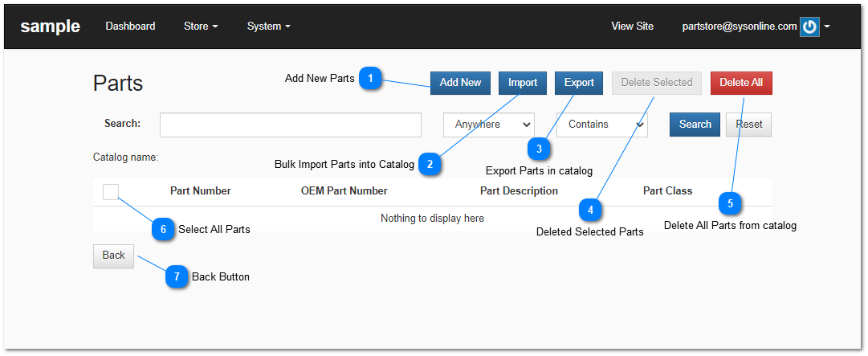The image size is (868, 356).
Task: Click the Add New button
Action: coord(461,83)
